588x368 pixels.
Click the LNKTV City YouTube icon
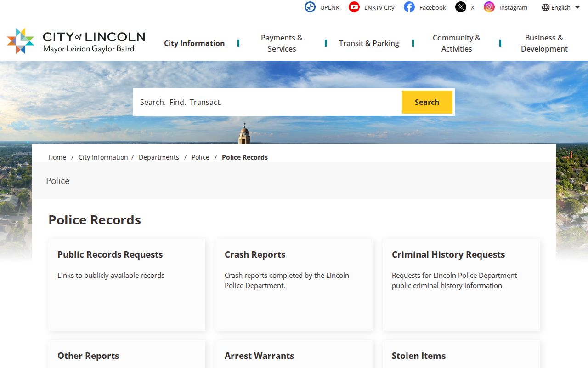coord(354,7)
